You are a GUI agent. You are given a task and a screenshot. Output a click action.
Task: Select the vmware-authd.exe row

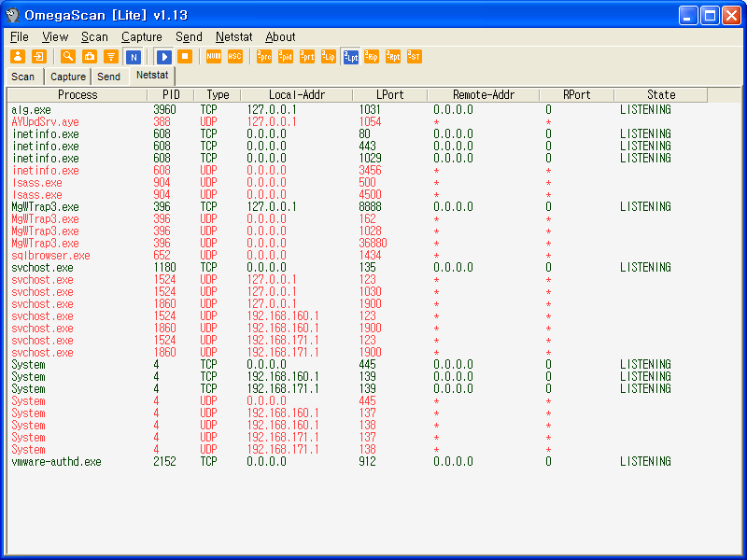56,462
